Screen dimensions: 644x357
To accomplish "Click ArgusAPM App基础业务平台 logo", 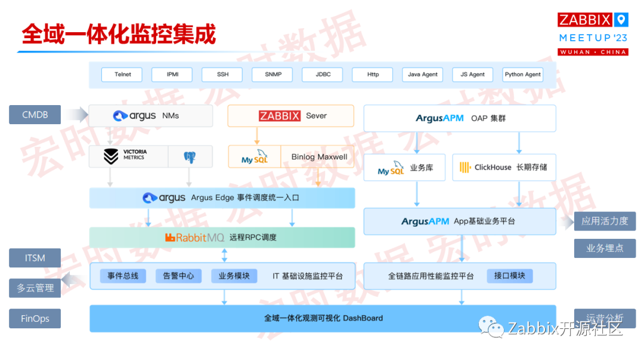I will pyautogui.click(x=425, y=221).
